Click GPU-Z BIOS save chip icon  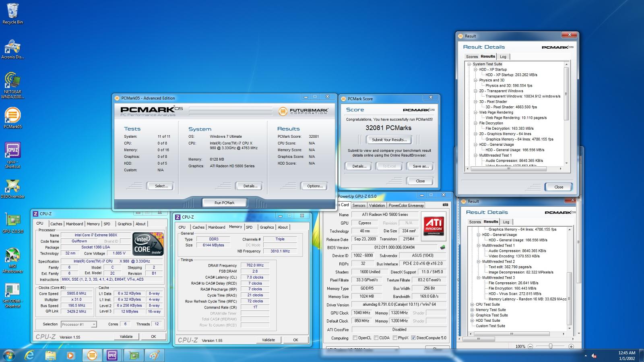443,247
